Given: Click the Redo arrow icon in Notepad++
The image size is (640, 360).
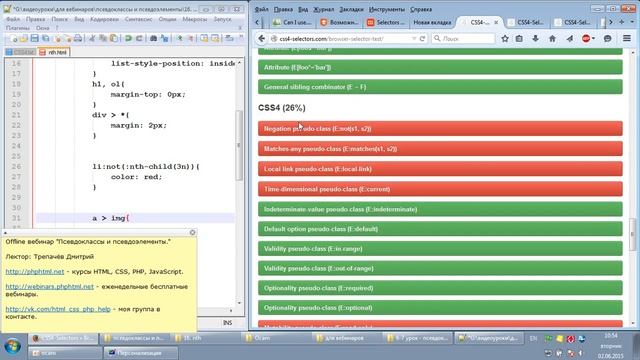Looking at the screenshot, I should pyautogui.click(x=139, y=38).
